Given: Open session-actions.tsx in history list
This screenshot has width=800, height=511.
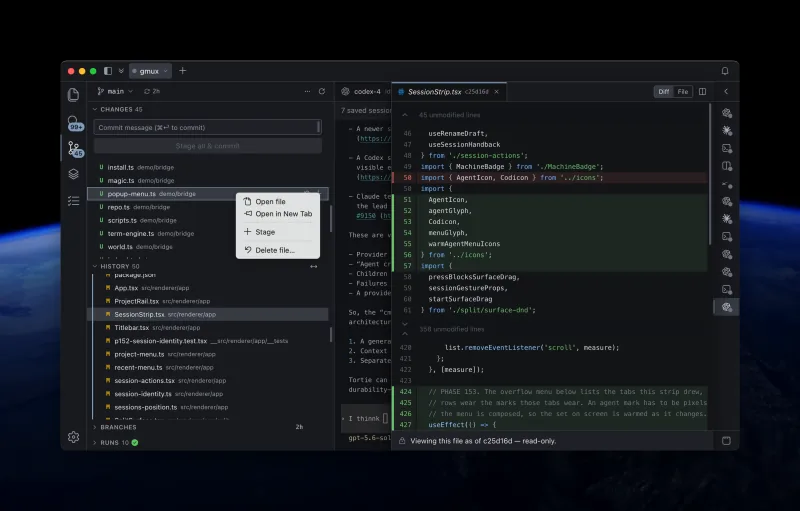Looking at the screenshot, I should [210, 381].
